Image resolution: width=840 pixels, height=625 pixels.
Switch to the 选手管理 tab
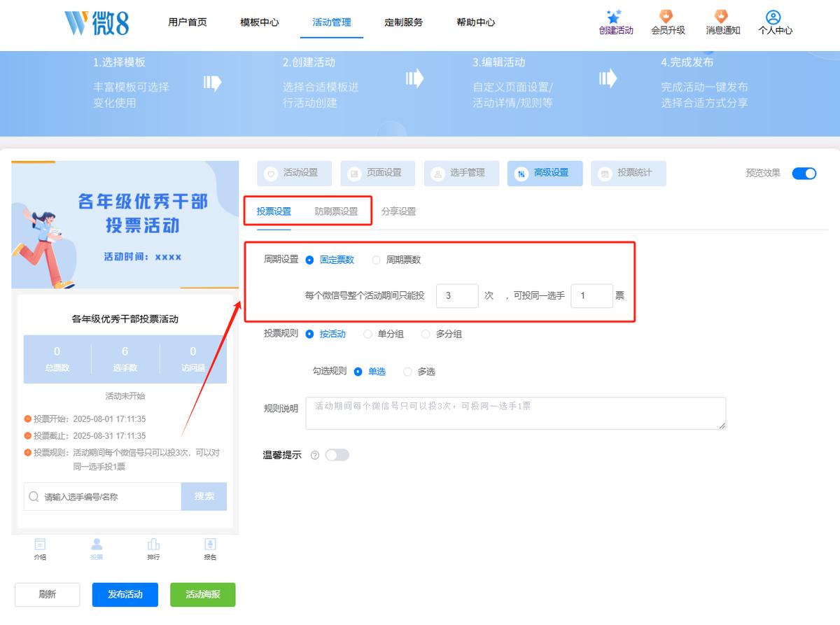tap(461, 174)
